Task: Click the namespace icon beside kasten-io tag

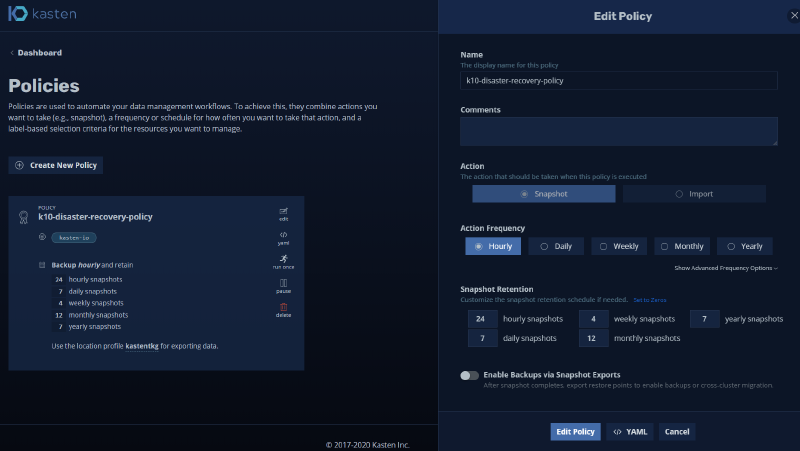Action: click(x=42, y=237)
